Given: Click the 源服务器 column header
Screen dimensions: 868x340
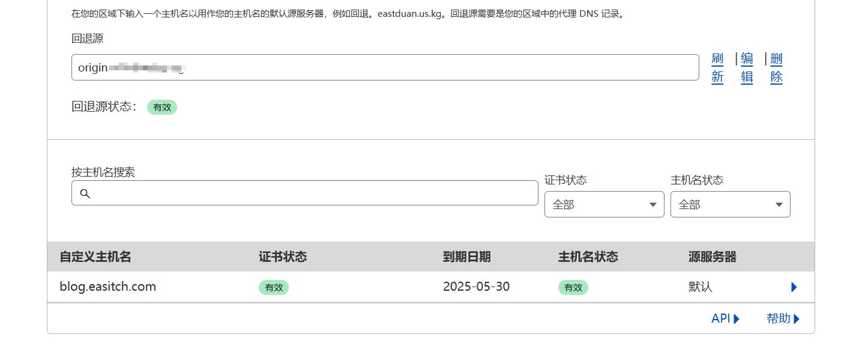Looking at the screenshot, I should [712, 257].
